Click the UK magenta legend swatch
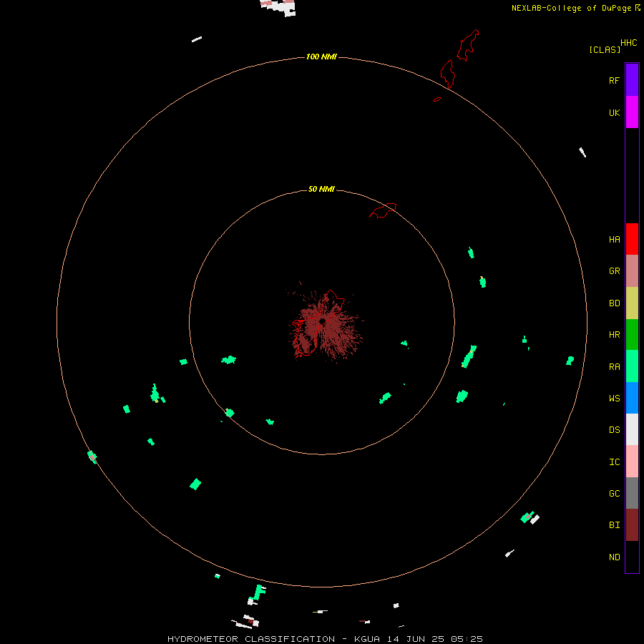644x644 pixels. (x=632, y=112)
